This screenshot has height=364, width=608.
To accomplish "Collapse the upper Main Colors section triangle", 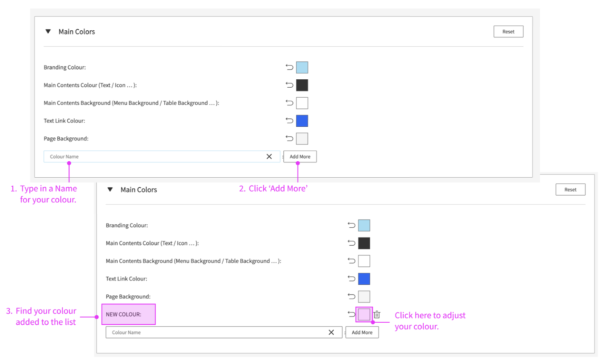I will 48,32.
